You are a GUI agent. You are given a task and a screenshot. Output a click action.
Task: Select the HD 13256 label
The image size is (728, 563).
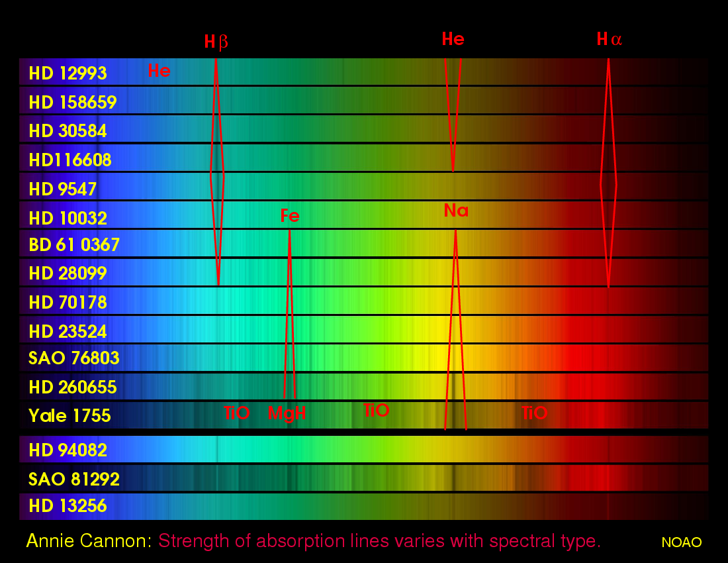pos(67,506)
